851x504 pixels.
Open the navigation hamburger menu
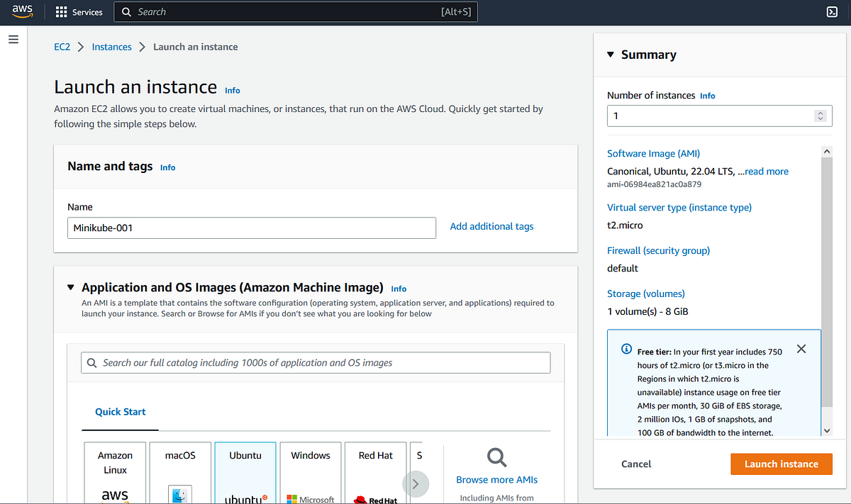tap(13, 39)
